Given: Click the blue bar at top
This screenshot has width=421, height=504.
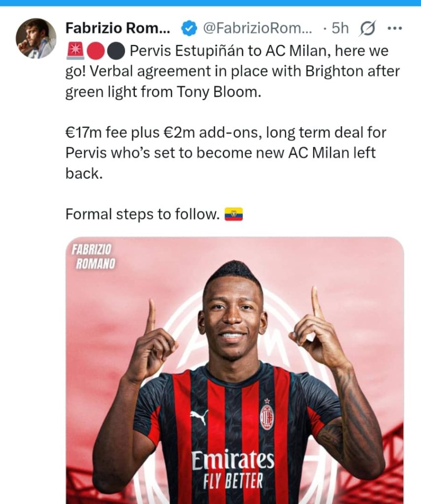Looking at the screenshot, I should coord(210,3).
